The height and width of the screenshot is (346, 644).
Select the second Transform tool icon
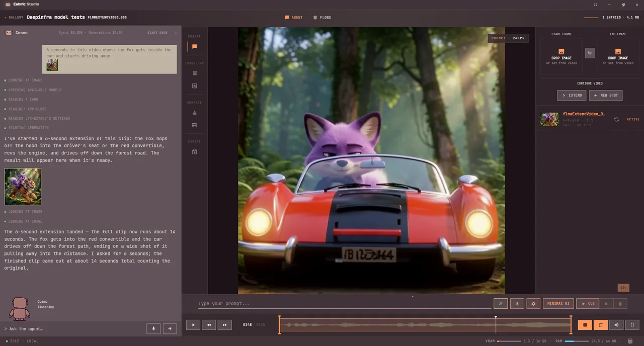pyautogui.click(x=195, y=86)
